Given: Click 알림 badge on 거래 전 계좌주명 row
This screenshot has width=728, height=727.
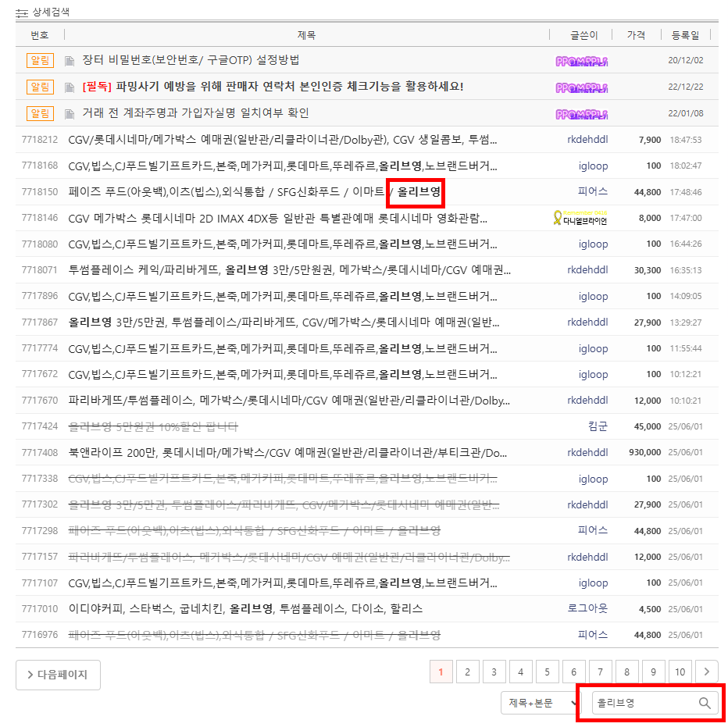Looking at the screenshot, I should click(x=40, y=113).
